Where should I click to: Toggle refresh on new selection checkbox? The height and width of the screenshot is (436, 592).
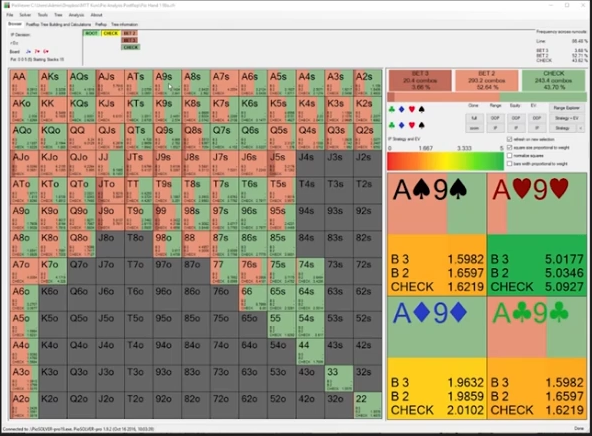pyautogui.click(x=509, y=139)
